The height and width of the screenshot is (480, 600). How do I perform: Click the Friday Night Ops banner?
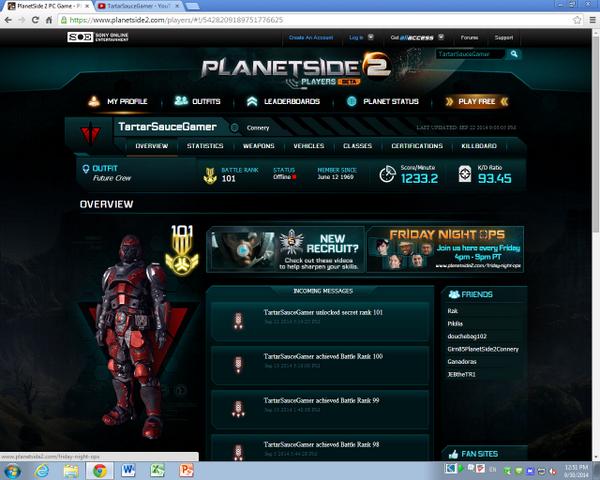tap(445, 250)
